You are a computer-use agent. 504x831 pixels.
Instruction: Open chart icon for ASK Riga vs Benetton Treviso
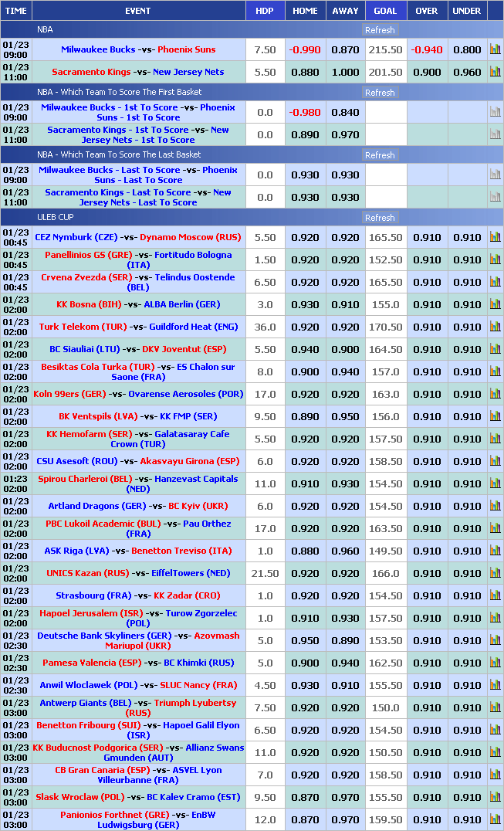[x=495, y=551]
